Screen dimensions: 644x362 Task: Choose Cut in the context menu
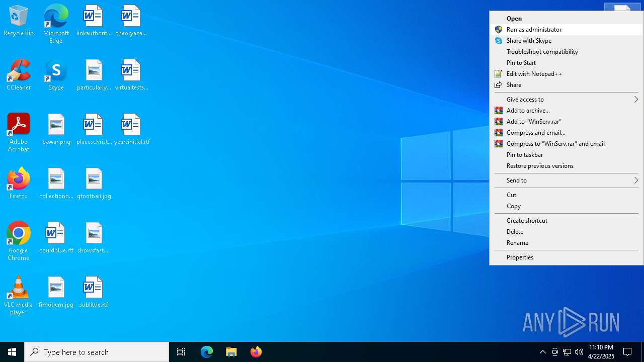coord(567,195)
